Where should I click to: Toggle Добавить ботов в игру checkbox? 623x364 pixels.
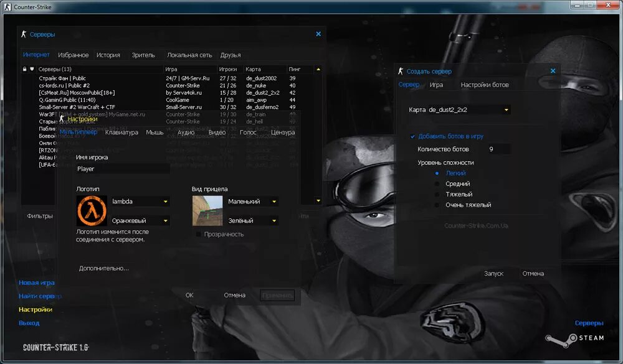tap(412, 136)
